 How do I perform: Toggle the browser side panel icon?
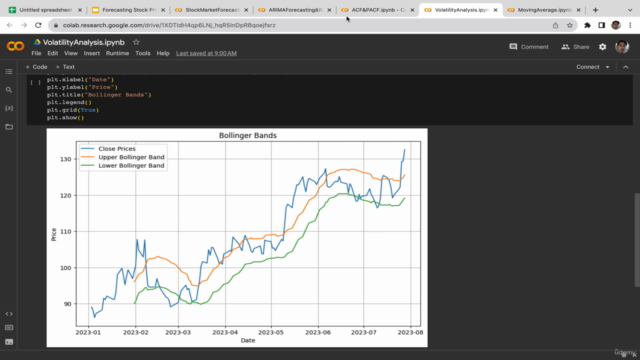coord(602,25)
